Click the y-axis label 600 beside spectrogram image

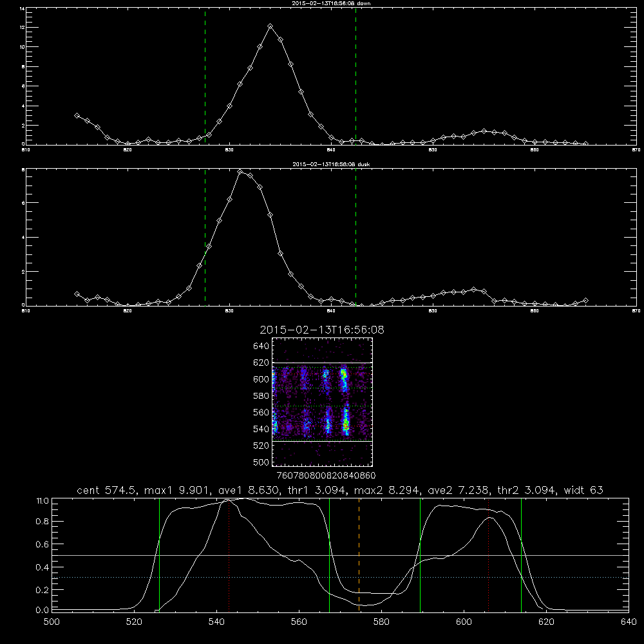click(261, 379)
